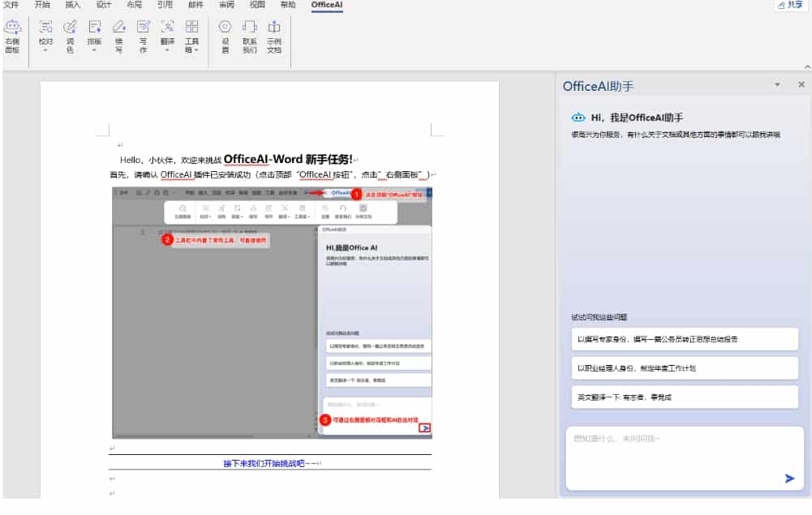Choose suggestion 英文翻译一下 有志者事竟成
The image size is (812, 515).
coord(684,397)
